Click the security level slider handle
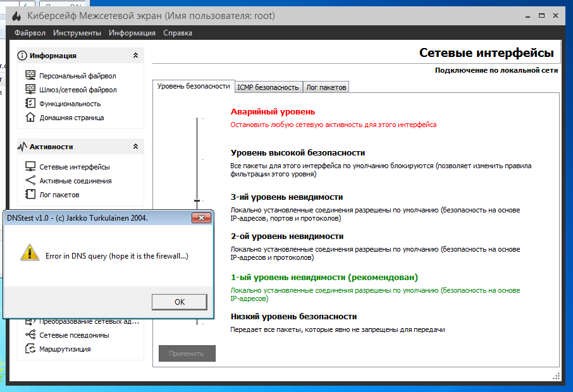Image resolution: width=573 pixels, height=392 pixels. click(x=197, y=200)
